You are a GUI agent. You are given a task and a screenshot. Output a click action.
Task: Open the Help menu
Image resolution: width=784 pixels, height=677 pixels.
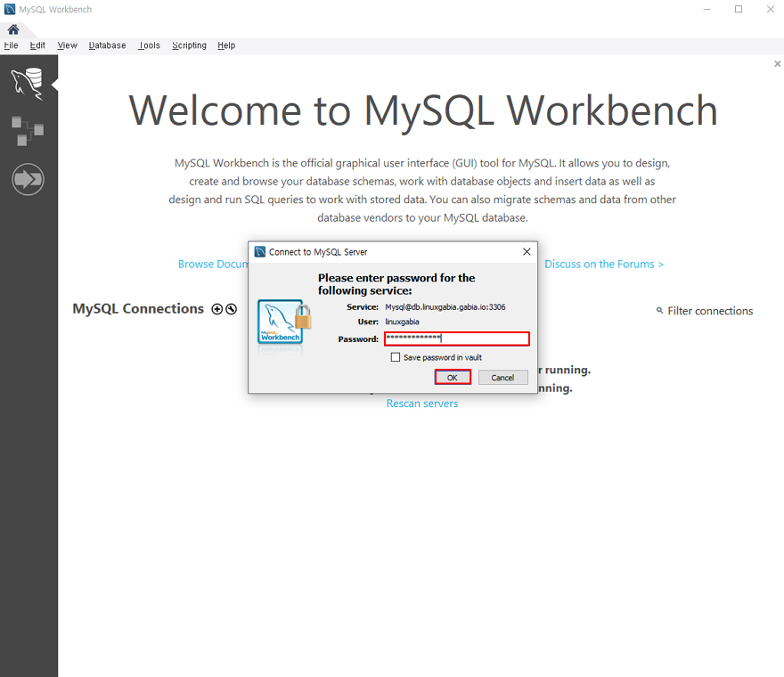pyautogui.click(x=226, y=45)
